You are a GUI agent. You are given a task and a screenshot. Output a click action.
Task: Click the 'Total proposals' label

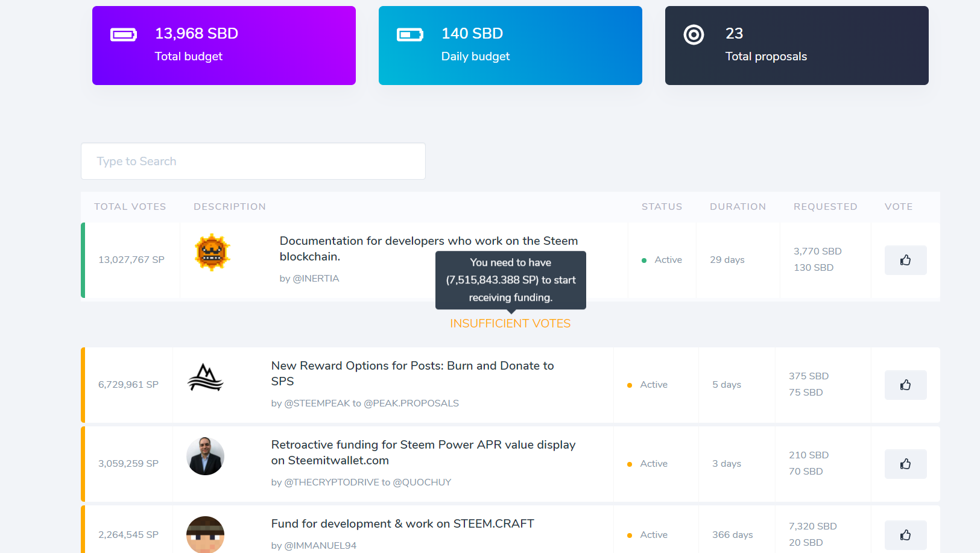766,57
